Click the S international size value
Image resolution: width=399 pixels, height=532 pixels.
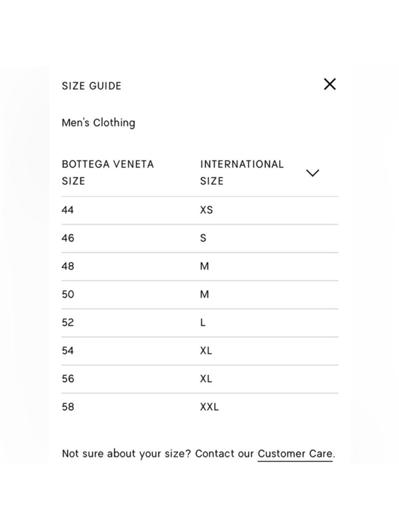pyautogui.click(x=203, y=238)
